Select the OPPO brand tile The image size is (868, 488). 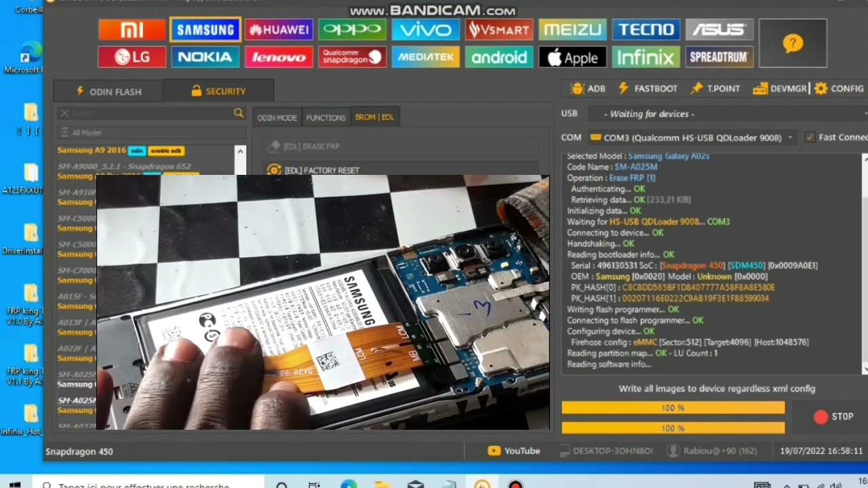352,29
